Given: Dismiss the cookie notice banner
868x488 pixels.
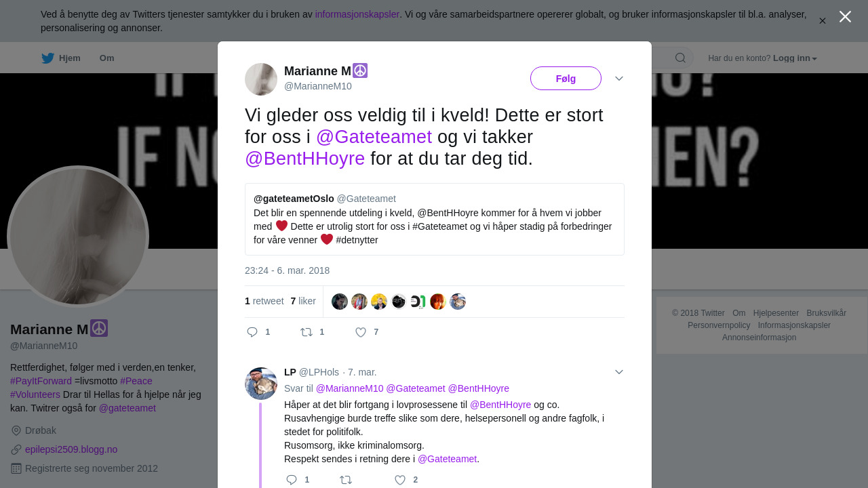Looking at the screenshot, I should point(822,21).
